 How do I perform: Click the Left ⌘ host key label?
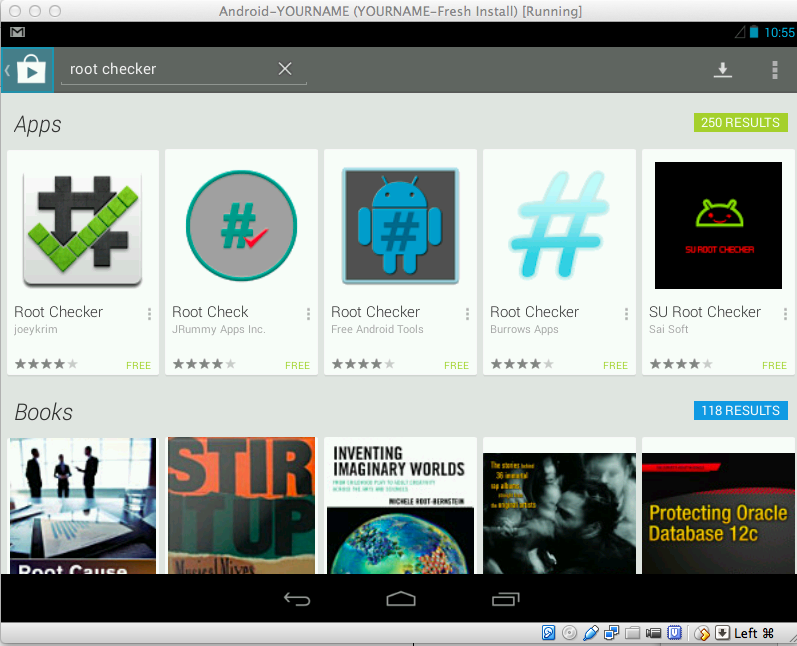pos(754,633)
